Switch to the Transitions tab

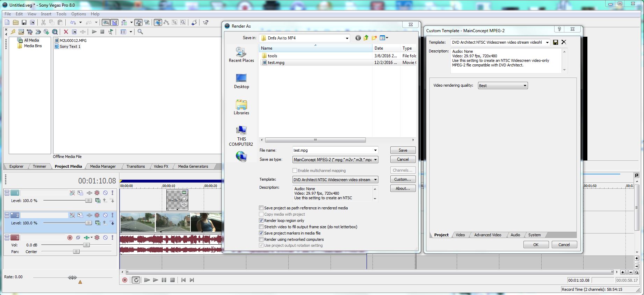[x=136, y=166]
